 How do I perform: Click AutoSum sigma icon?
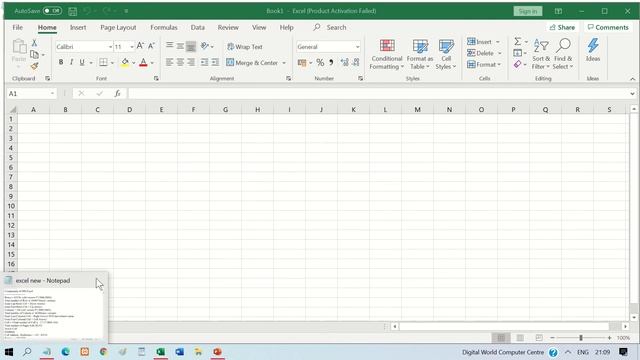point(518,41)
